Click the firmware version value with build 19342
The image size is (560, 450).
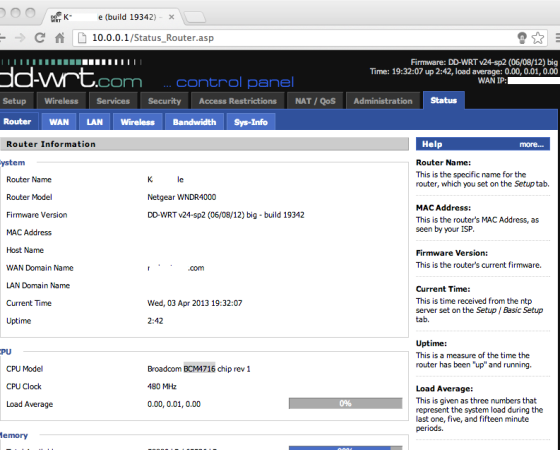[226, 215]
